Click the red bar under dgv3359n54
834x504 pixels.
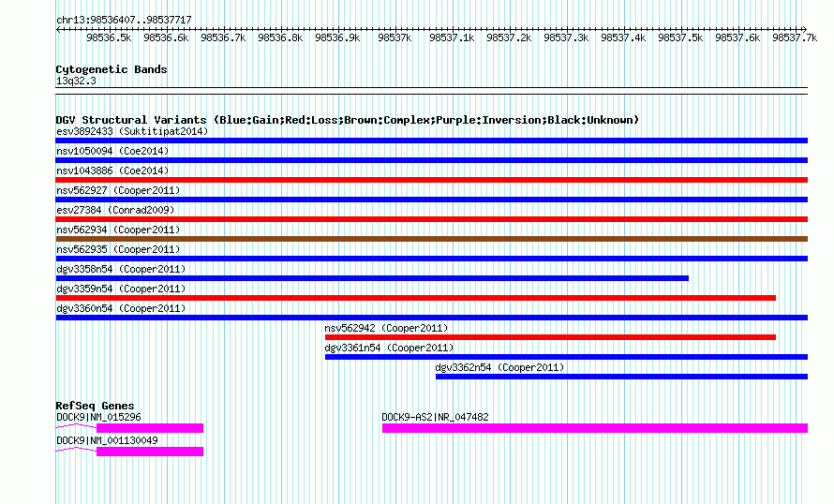[416, 298]
